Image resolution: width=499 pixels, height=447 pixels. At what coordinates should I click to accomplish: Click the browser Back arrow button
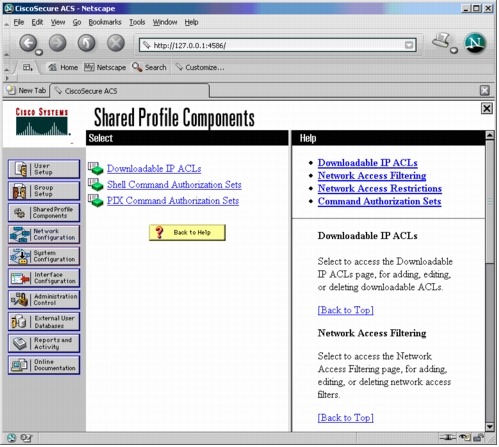28,43
